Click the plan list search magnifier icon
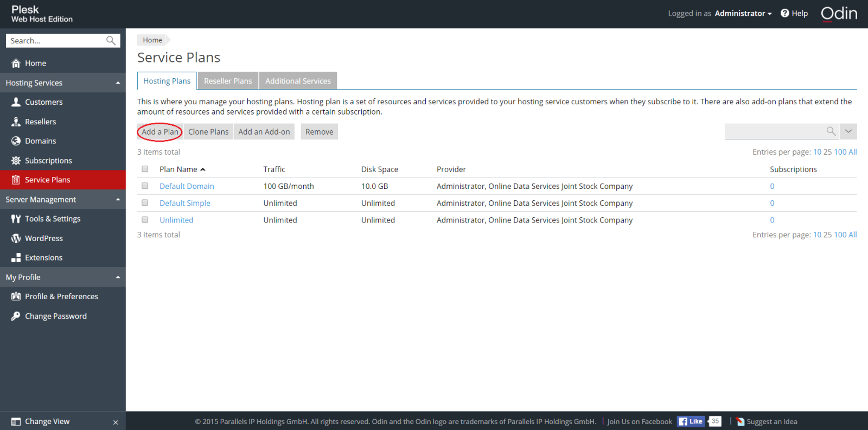The height and width of the screenshot is (430, 868). [831, 131]
